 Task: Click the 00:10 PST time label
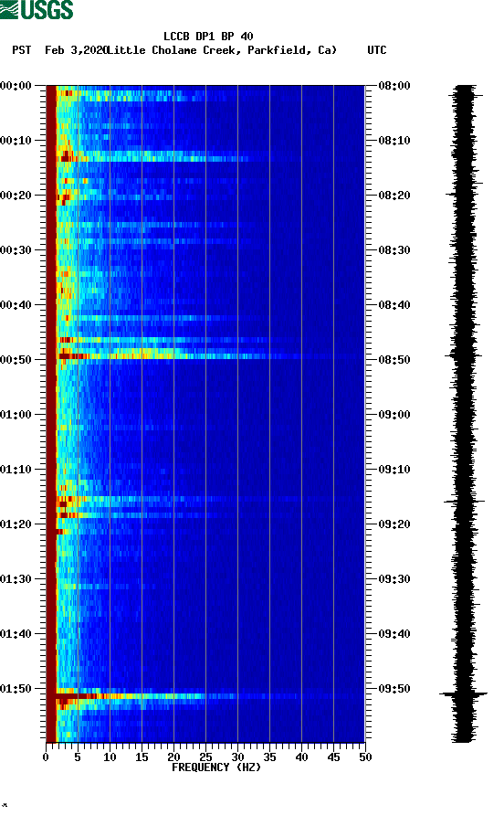[16, 141]
